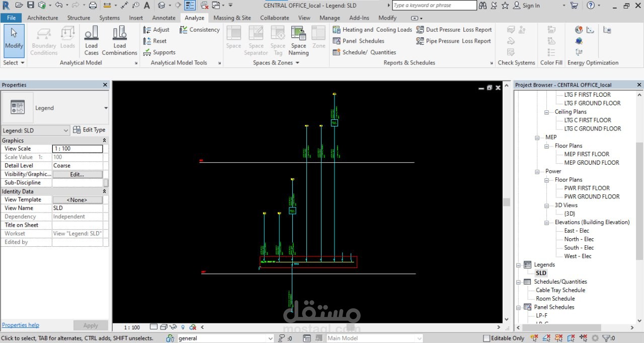Click the Favorites star icon
This screenshot has height=343, width=644.
(505, 6)
